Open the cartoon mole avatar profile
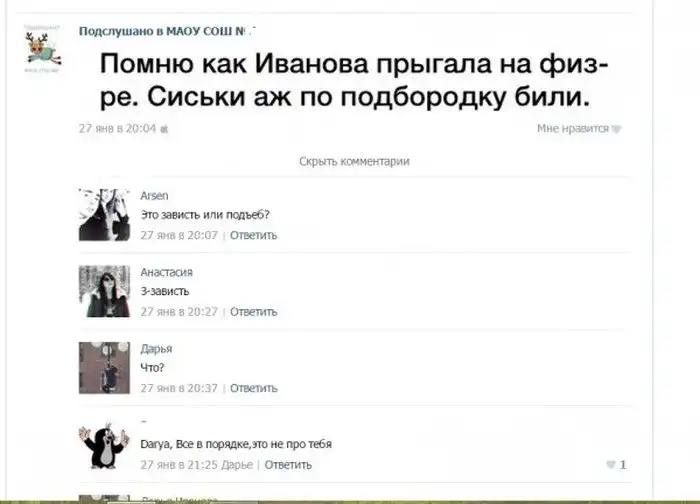700x504 pixels. coord(104,445)
